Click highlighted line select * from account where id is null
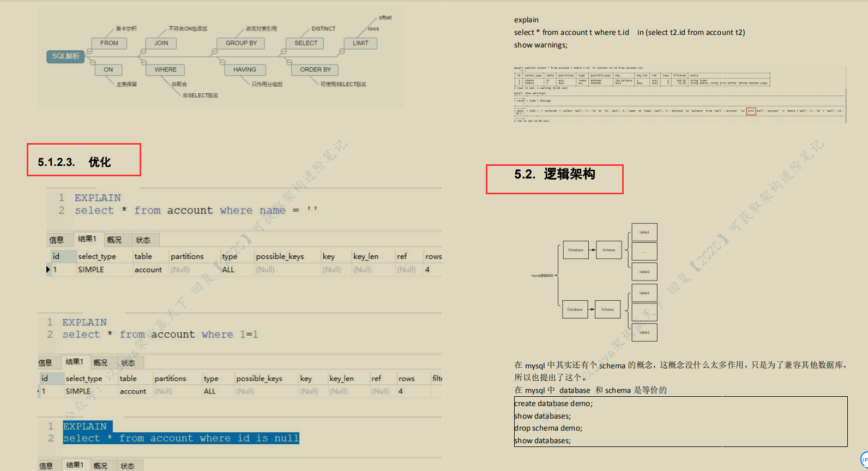The width and height of the screenshot is (868, 471). coord(181,438)
